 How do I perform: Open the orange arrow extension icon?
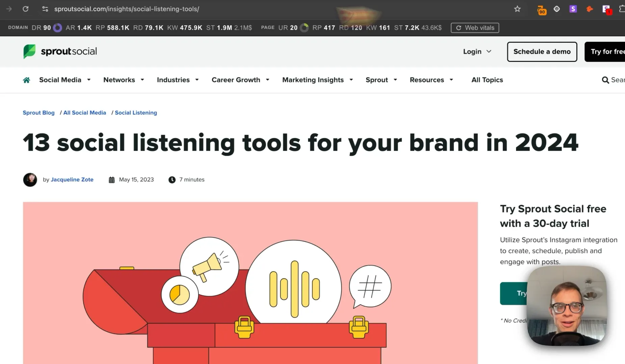[x=590, y=9]
